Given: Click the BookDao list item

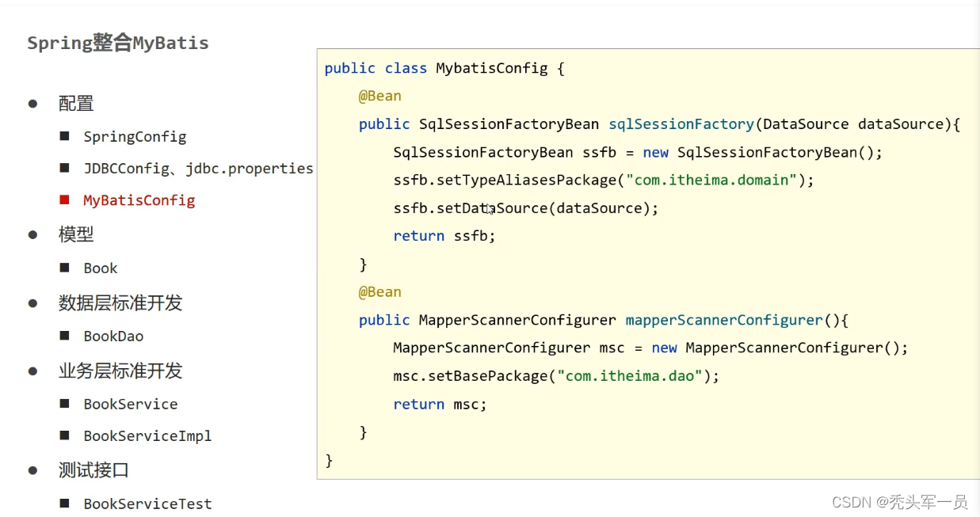Looking at the screenshot, I should point(113,336).
